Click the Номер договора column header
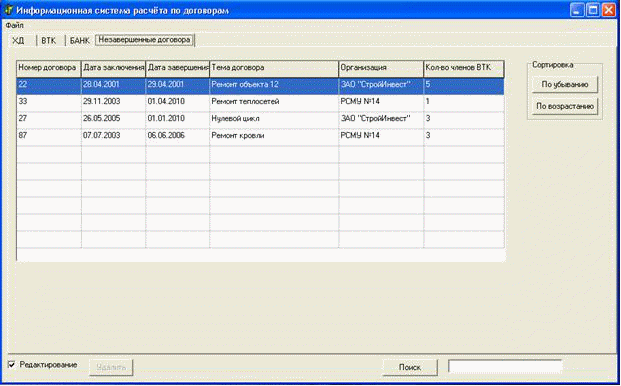Image resolution: width=621 pixels, height=386 pixels. click(x=49, y=69)
